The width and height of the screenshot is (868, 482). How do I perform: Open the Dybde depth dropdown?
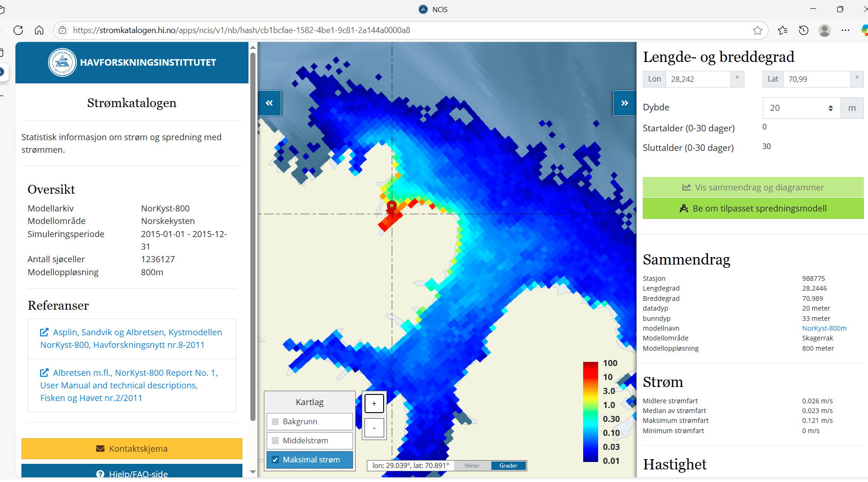801,108
